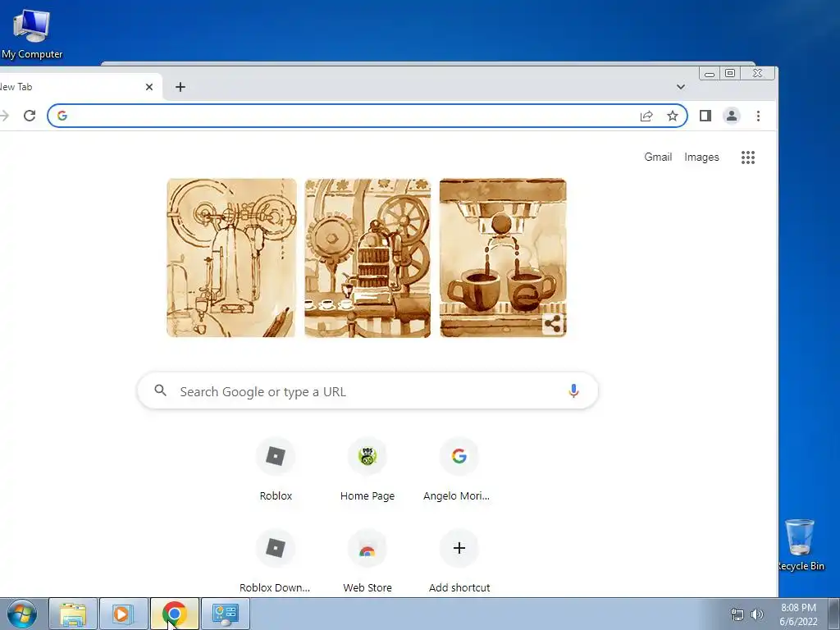
Task: Click the espresso cups doodle panel
Action: click(503, 258)
